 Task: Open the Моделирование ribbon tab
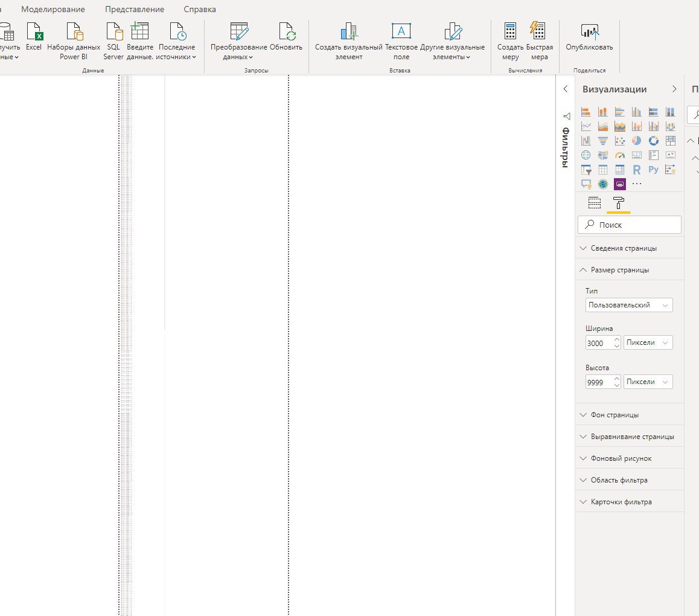pos(53,10)
